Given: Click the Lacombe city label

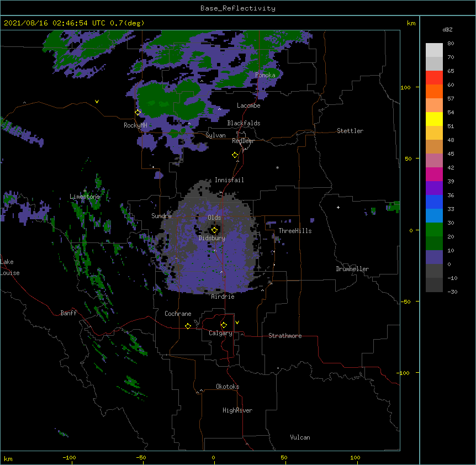Looking at the screenshot, I should tap(248, 105).
